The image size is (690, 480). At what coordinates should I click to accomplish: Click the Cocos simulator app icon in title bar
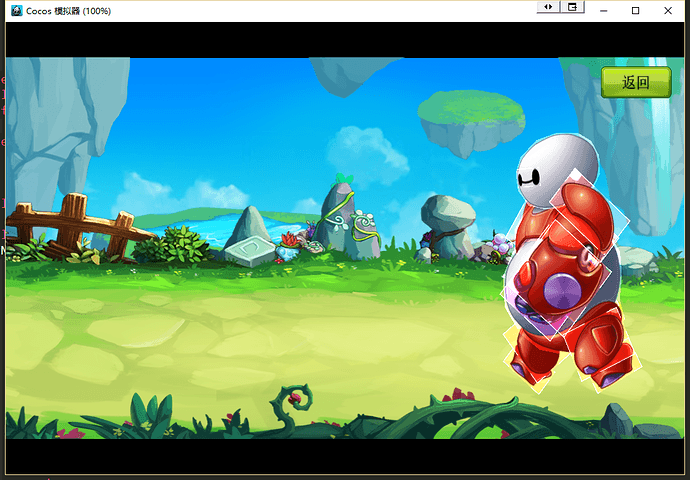click(17, 11)
